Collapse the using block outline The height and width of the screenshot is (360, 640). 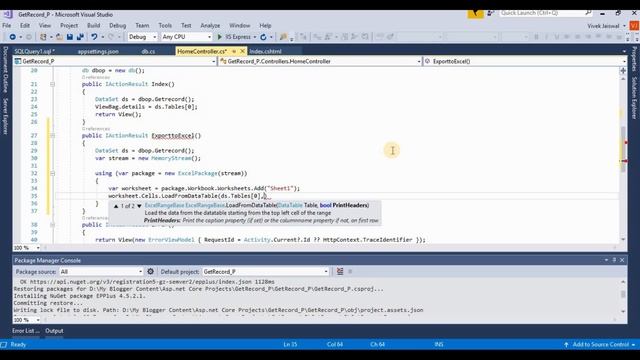tap(52, 173)
